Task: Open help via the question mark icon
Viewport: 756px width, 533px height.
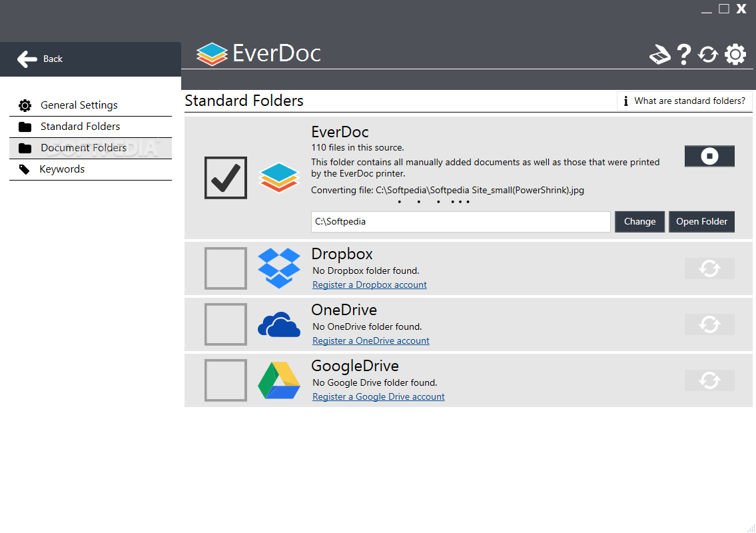Action: pos(683,54)
